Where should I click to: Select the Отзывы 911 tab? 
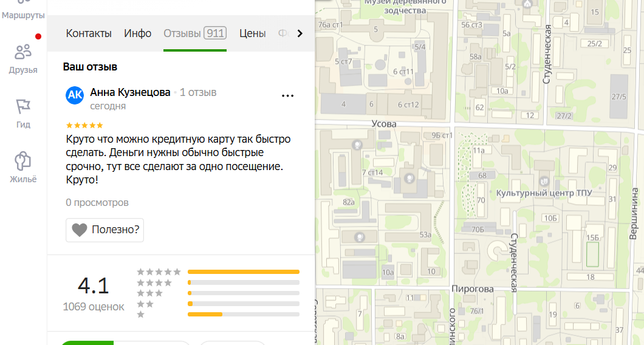click(195, 33)
